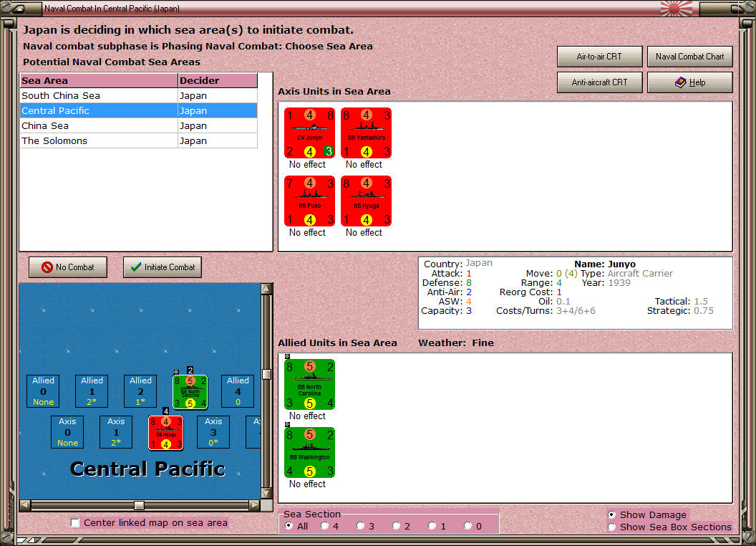The width and height of the screenshot is (756, 546).
Task: Select the BB Washington battleship unit
Action: (309, 452)
